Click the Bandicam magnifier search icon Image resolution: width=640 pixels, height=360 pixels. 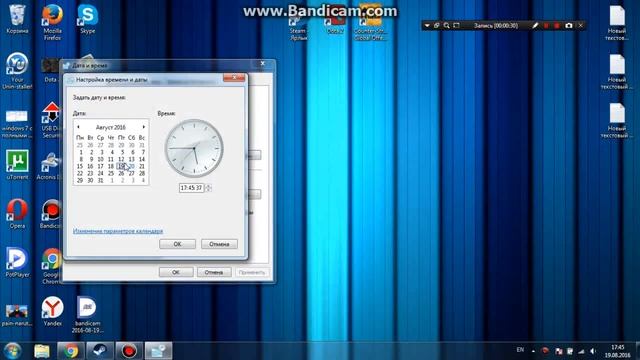[447, 25]
